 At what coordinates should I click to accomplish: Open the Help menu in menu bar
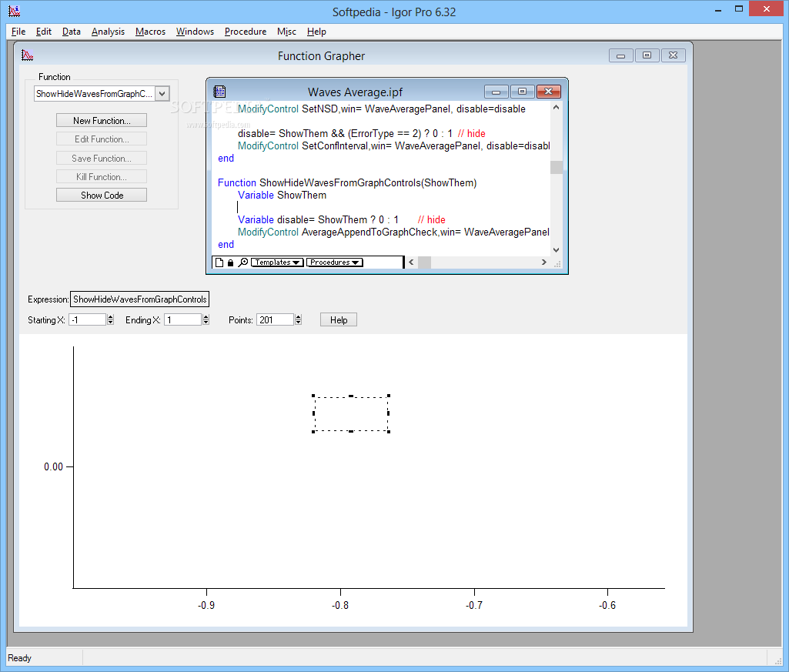coord(316,32)
